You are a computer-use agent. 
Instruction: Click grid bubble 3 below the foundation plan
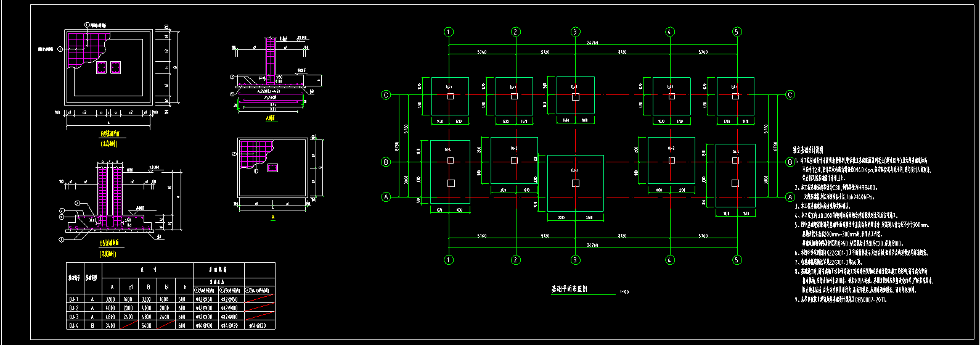(575, 260)
